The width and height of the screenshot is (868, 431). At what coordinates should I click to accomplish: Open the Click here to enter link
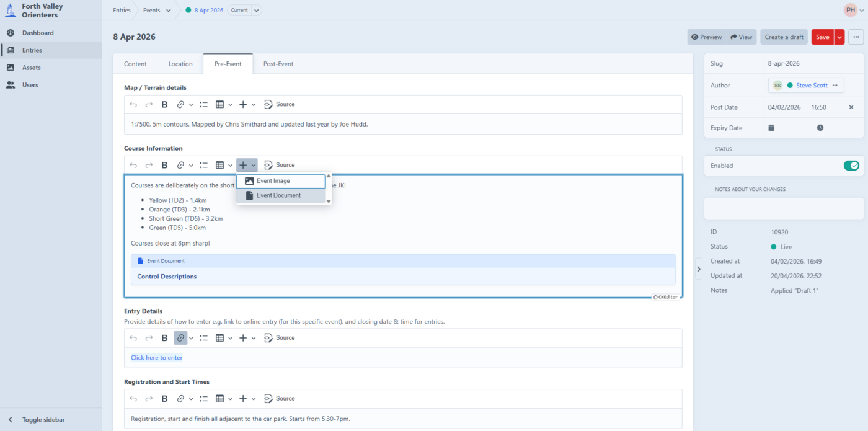click(156, 358)
